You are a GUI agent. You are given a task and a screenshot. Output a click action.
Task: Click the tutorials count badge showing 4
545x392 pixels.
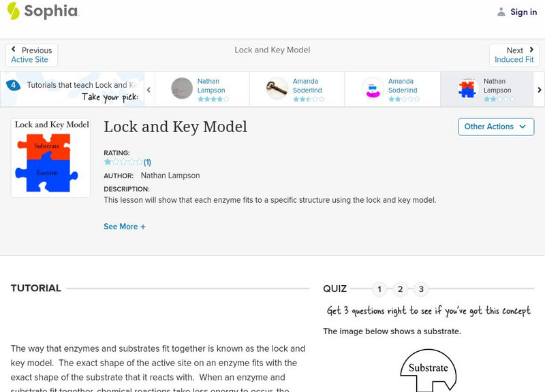13,85
